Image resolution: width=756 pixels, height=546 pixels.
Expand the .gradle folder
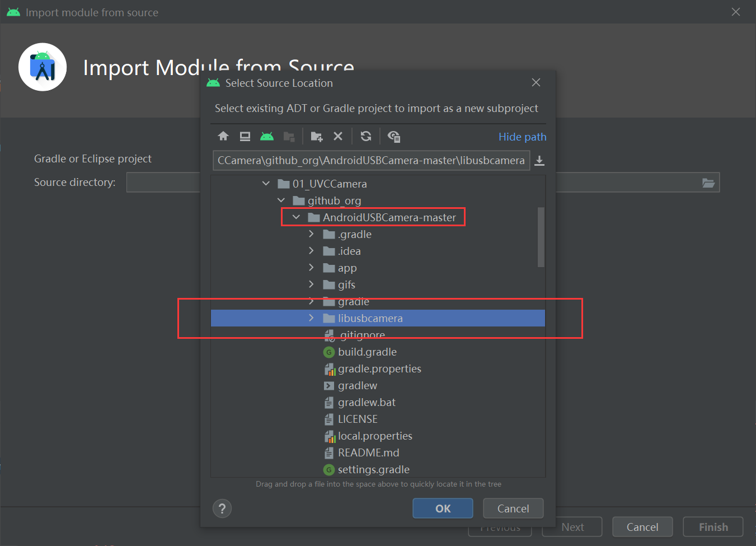click(x=311, y=234)
